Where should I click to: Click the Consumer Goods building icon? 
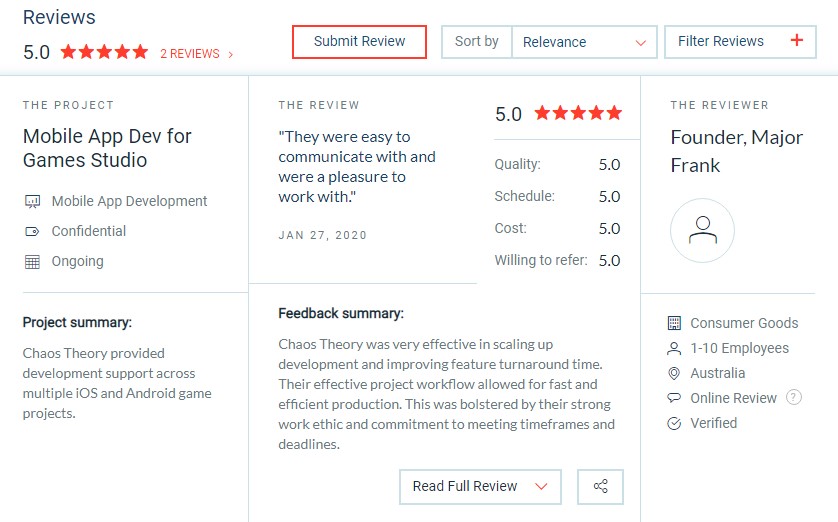tap(674, 323)
